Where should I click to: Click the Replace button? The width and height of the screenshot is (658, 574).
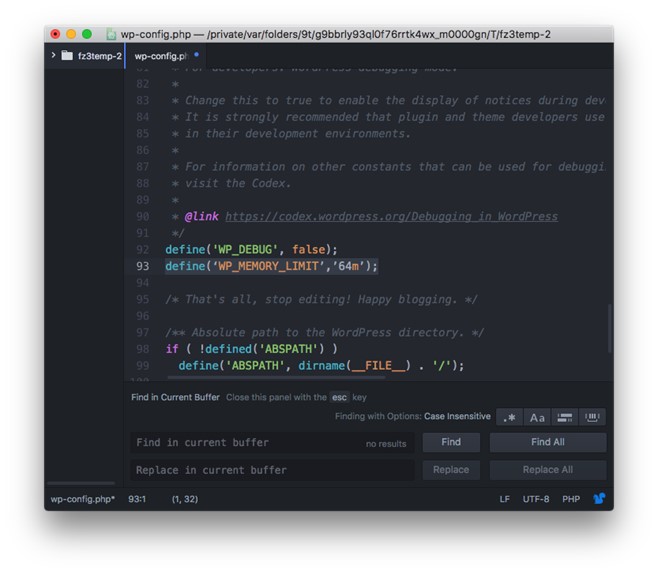click(450, 470)
